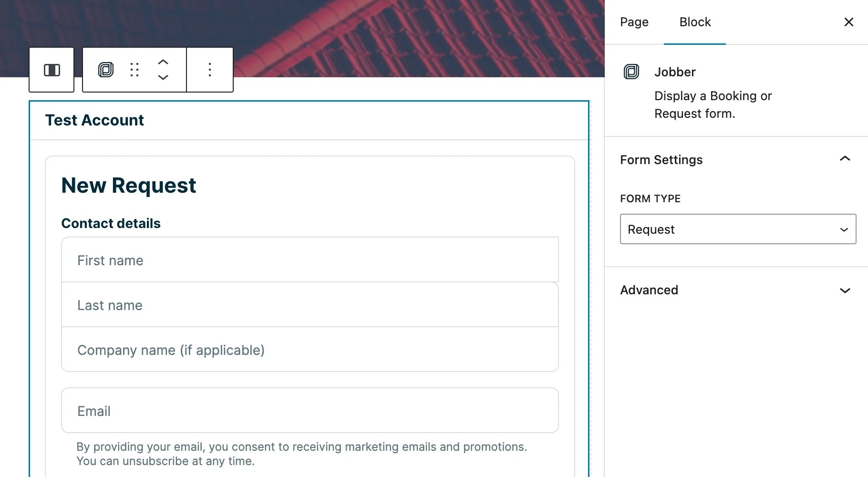The image size is (868, 477).
Task: Click the Jobber block title in sidebar
Action: (x=675, y=72)
